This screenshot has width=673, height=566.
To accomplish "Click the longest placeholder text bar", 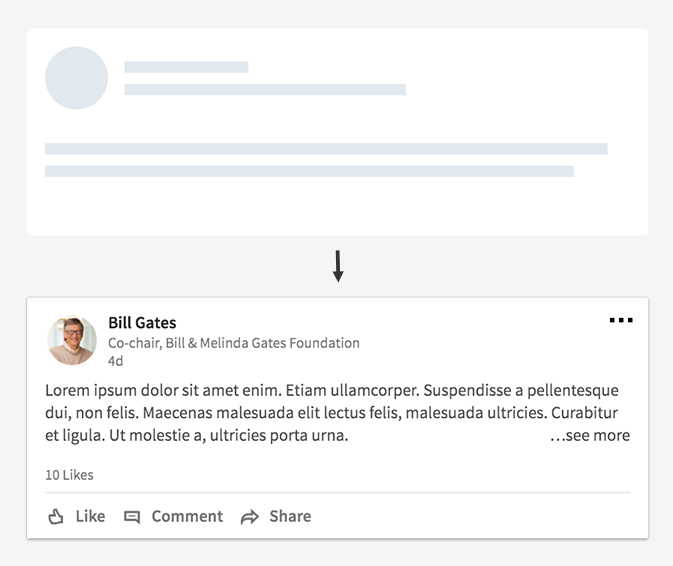I will (326, 149).
